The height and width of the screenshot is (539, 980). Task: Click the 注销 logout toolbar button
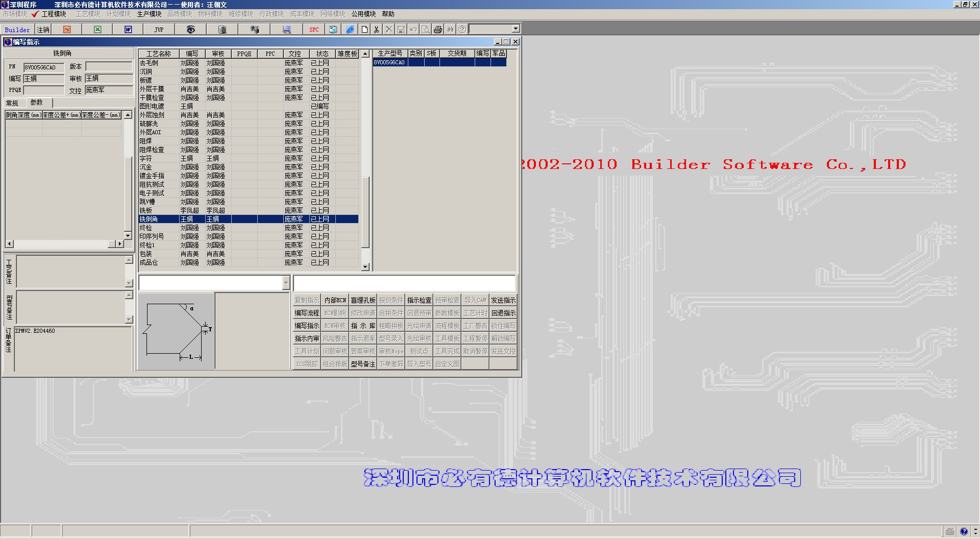[x=43, y=30]
